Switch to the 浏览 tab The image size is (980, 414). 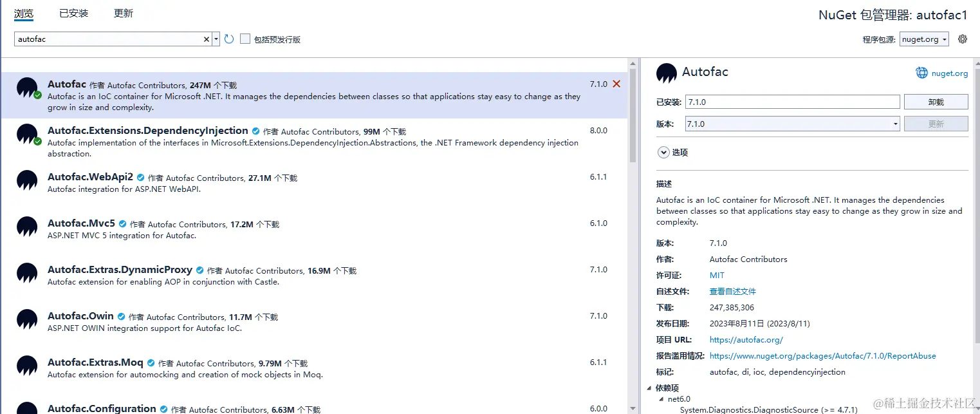(24, 14)
